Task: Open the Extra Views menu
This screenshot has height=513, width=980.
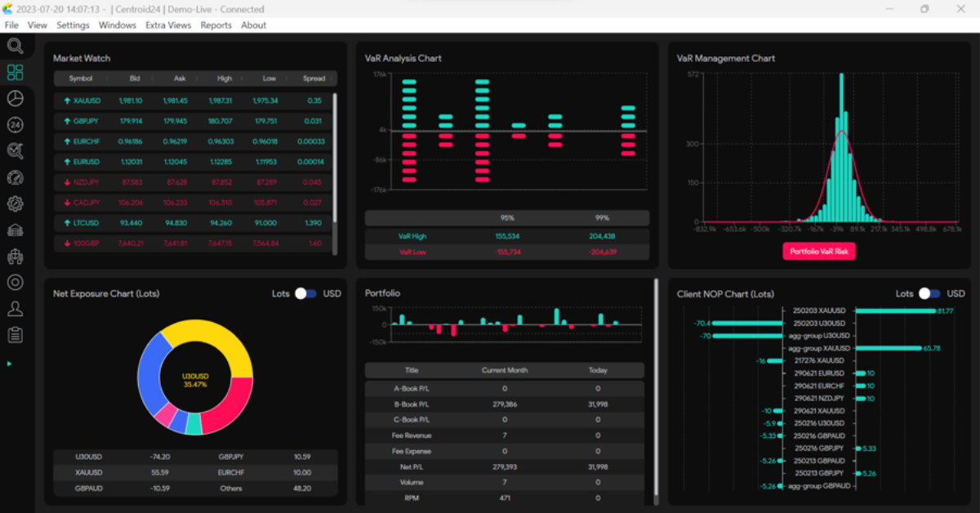Action: 168,25
